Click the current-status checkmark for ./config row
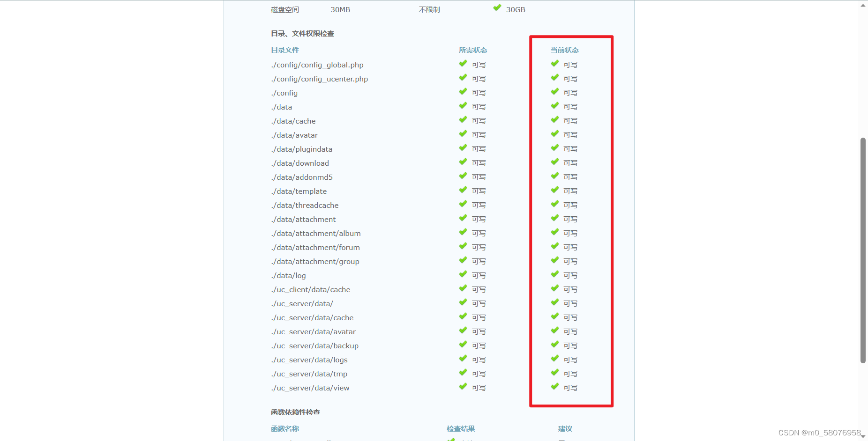 [555, 91]
